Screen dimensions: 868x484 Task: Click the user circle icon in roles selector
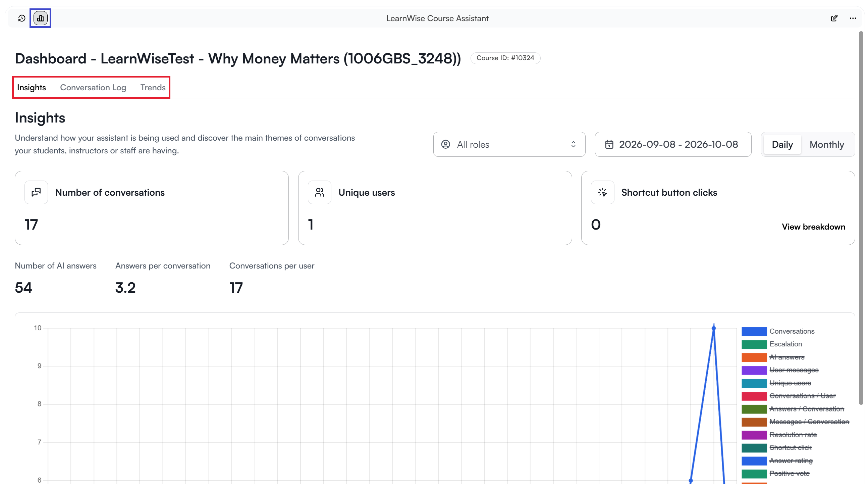[445, 144]
